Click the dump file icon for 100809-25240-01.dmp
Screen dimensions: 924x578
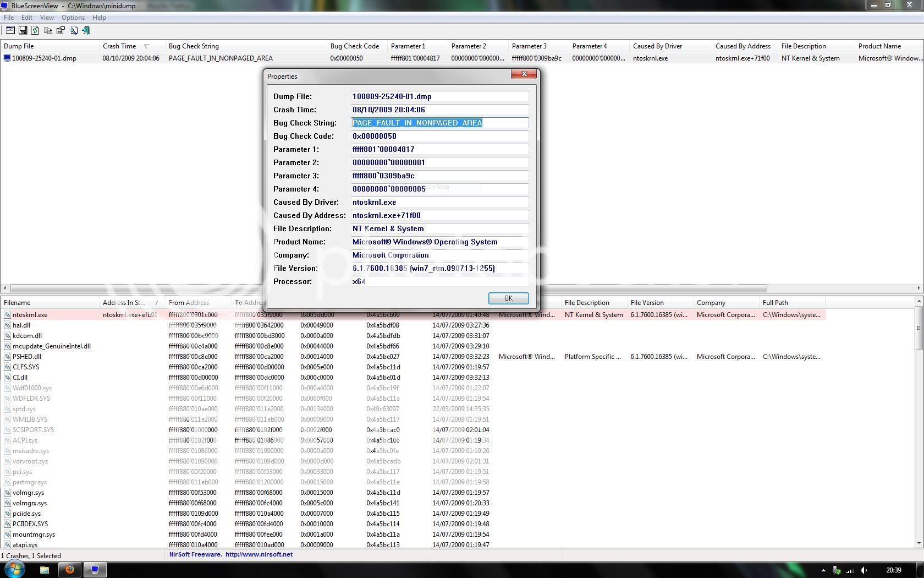(x=7, y=58)
